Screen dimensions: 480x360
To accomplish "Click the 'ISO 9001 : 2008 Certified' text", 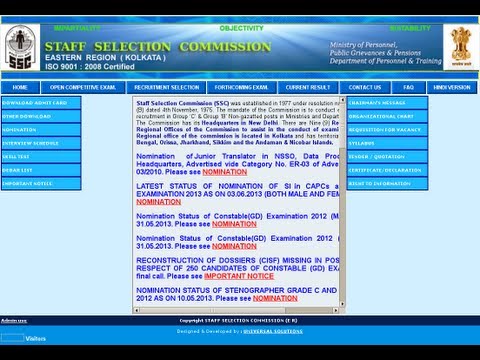I will (90, 67).
